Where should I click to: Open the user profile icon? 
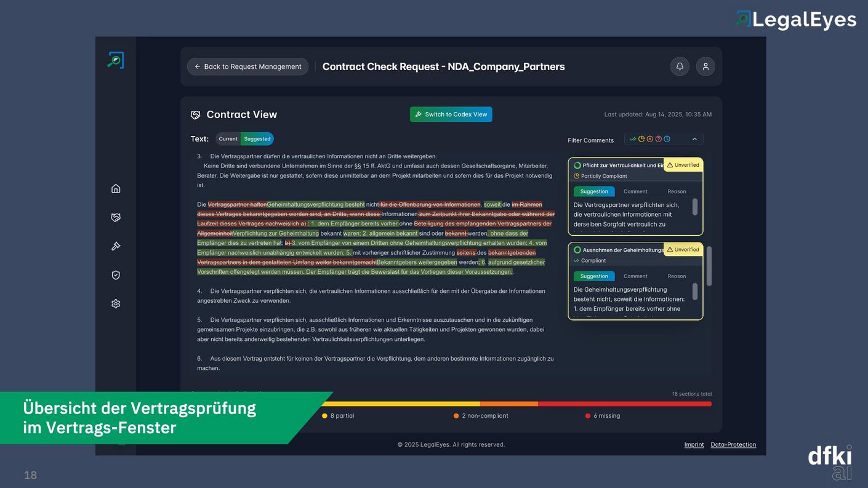705,66
